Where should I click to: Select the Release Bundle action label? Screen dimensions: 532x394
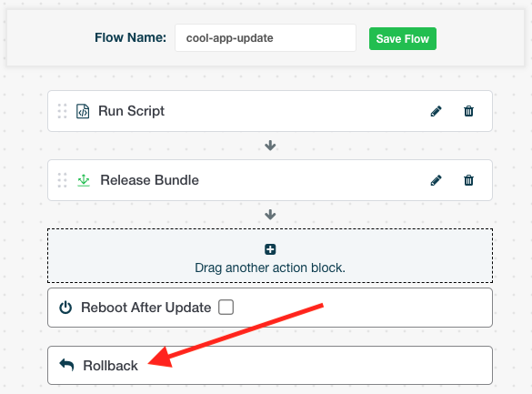[149, 180]
